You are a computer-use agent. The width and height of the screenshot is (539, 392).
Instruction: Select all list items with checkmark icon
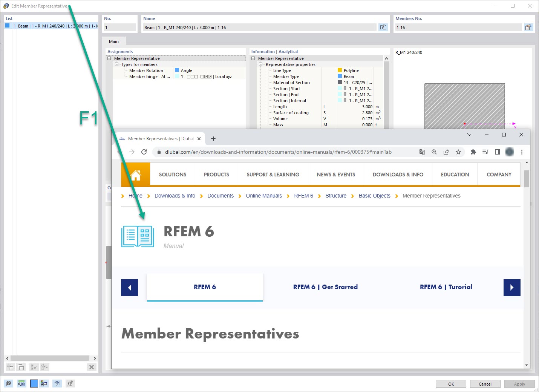34,367
